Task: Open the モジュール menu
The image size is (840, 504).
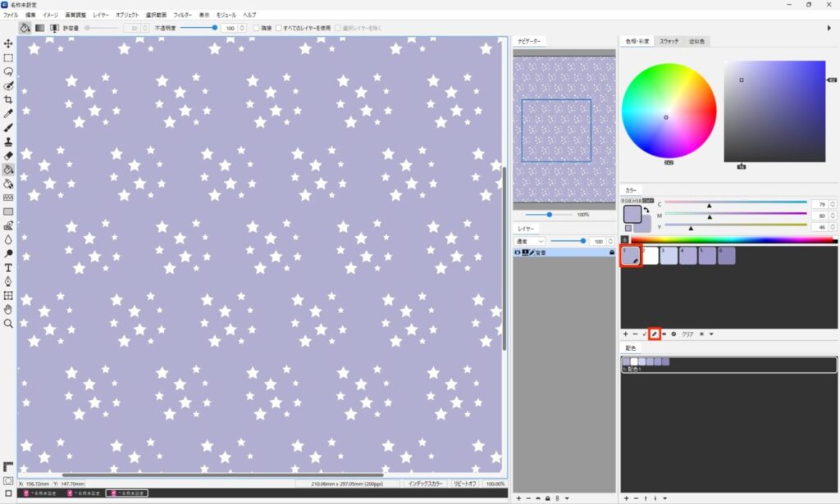Action: [x=226, y=15]
